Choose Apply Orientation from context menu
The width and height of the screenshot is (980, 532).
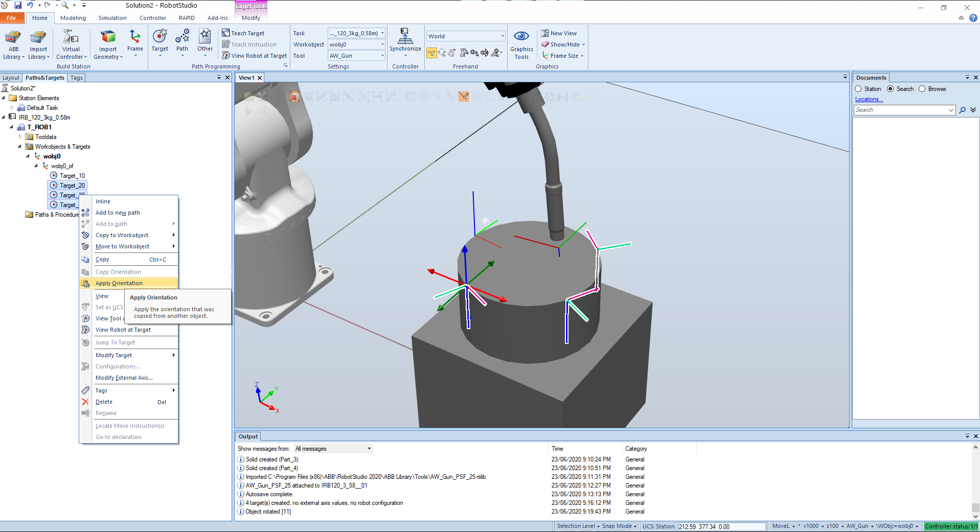[x=119, y=283]
